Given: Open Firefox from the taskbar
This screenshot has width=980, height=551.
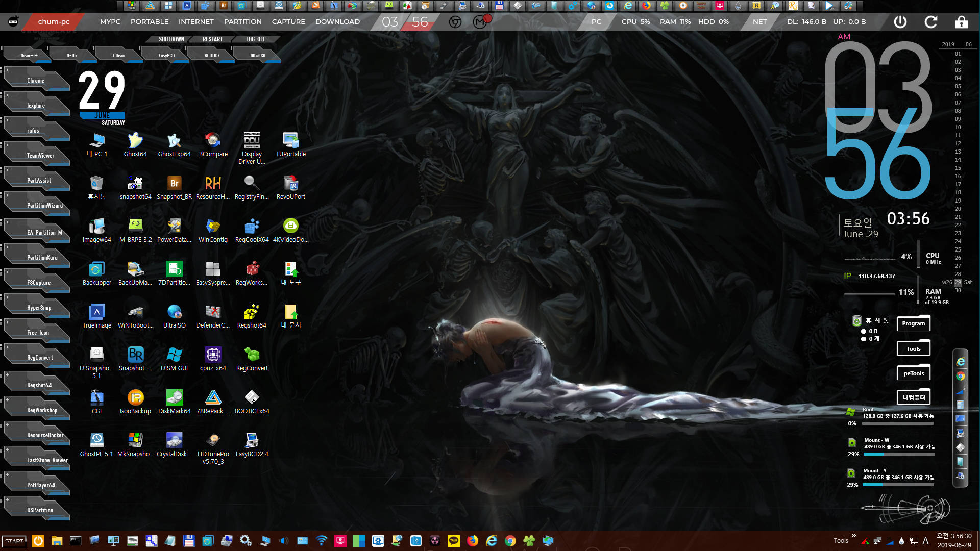Looking at the screenshot, I should point(473,541).
